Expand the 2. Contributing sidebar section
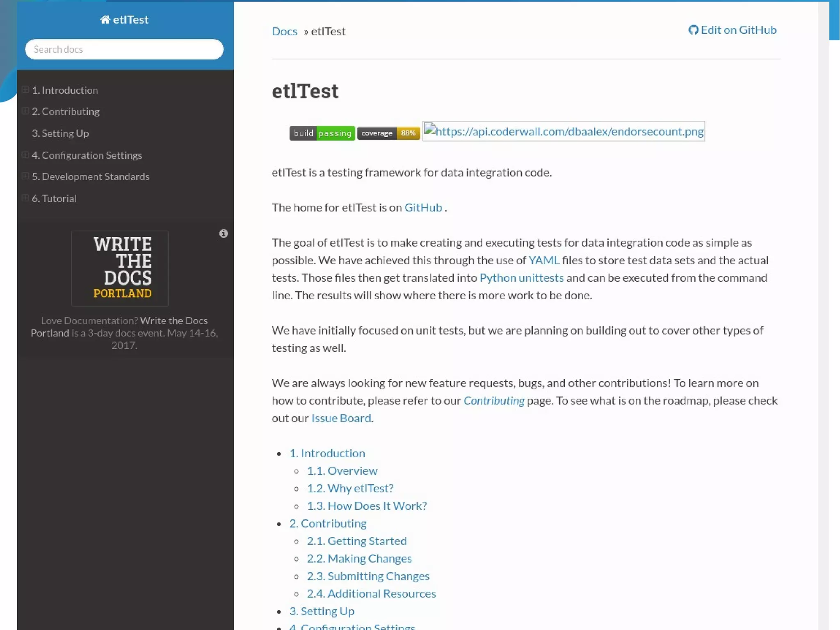This screenshot has height=630, width=840. tap(25, 111)
